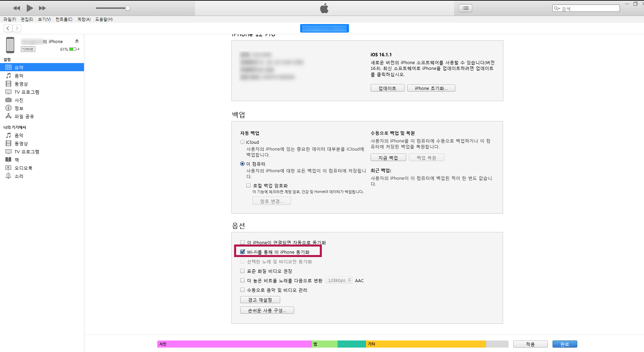Screen dimensions: 644x352
Task: Select the iCloud backup radio button
Action: pyautogui.click(x=242, y=142)
